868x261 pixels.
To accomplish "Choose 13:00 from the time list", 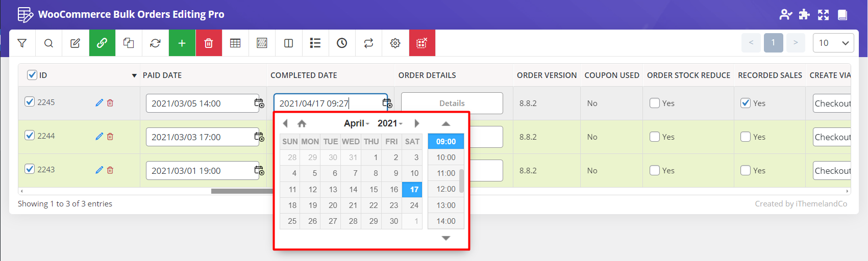I will tap(445, 205).
